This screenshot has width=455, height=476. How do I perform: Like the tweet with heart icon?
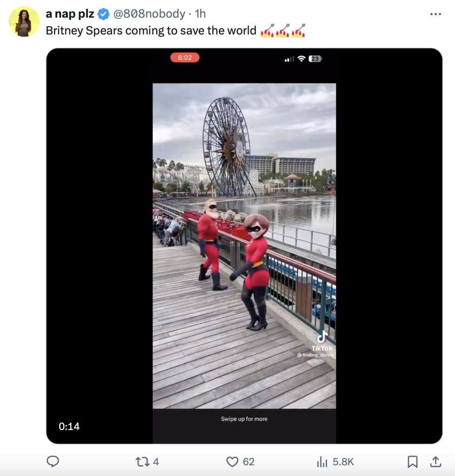[232, 461]
